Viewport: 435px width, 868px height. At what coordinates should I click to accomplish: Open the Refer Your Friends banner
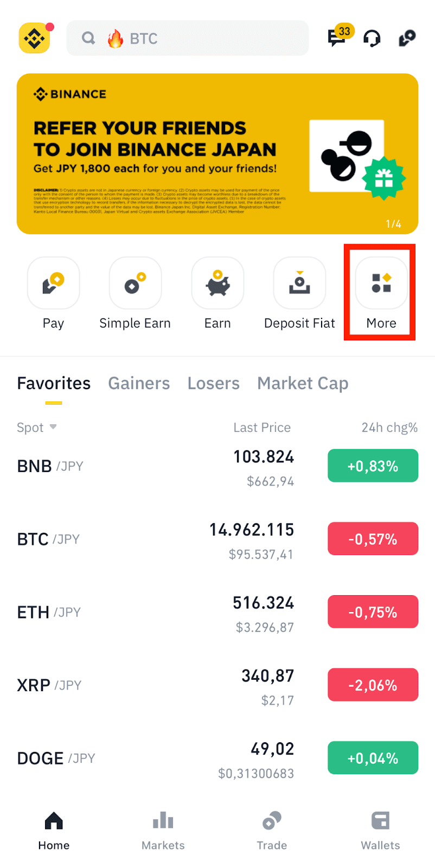(217, 154)
